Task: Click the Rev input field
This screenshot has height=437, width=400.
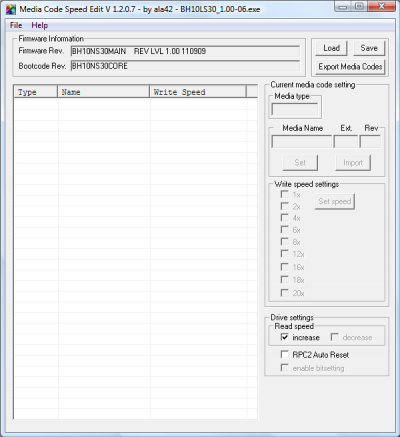Action: (370, 142)
